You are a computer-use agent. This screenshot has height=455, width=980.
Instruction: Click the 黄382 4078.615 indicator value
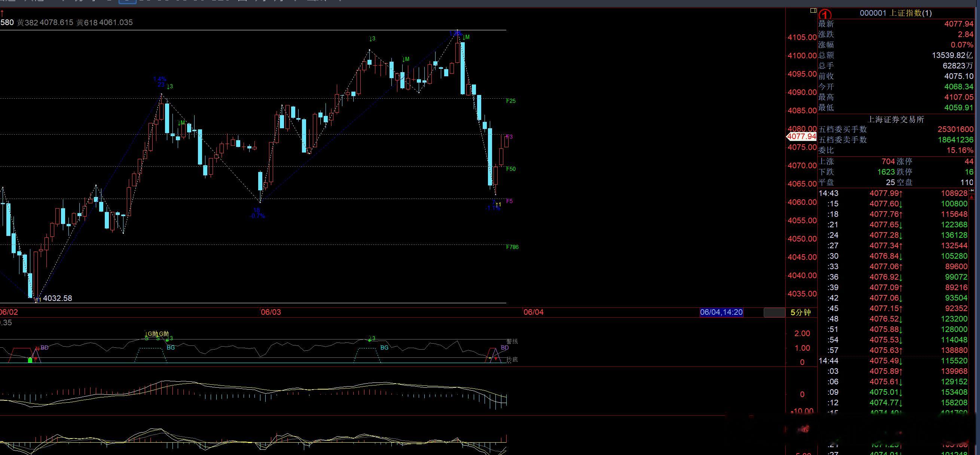tap(45, 22)
